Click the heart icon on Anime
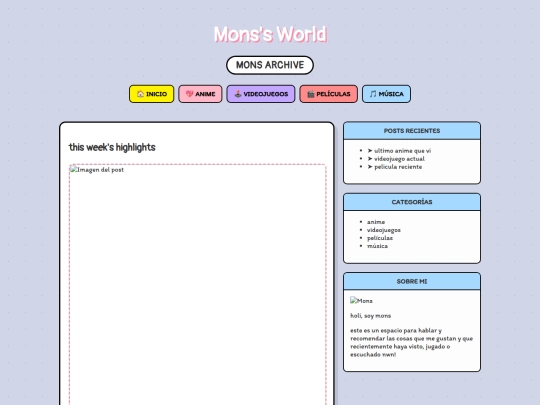The image size is (540, 405). click(x=189, y=94)
